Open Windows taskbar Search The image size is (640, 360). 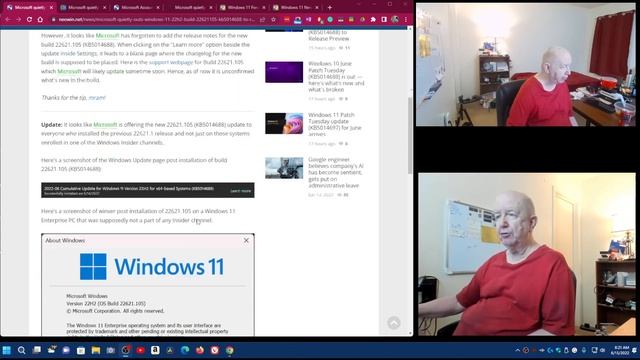point(21,350)
